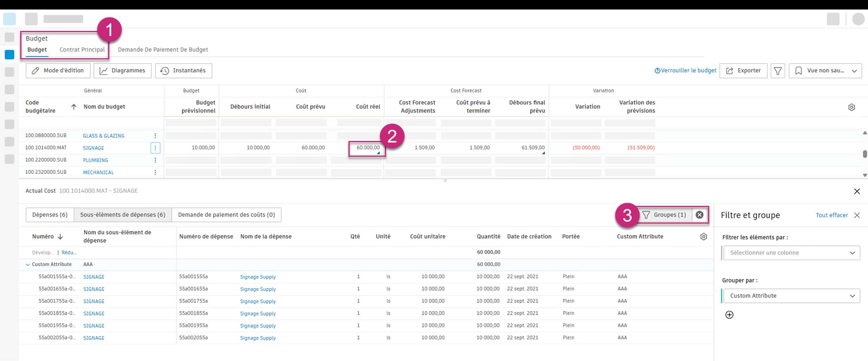Click the Verrouiller le budget link

[x=685, y=70]
